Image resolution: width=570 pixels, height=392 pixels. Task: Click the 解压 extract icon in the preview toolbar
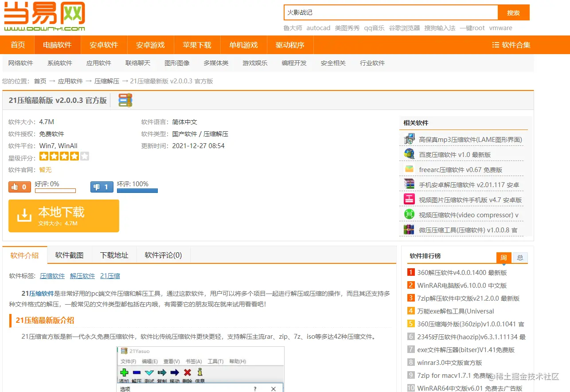137,372
